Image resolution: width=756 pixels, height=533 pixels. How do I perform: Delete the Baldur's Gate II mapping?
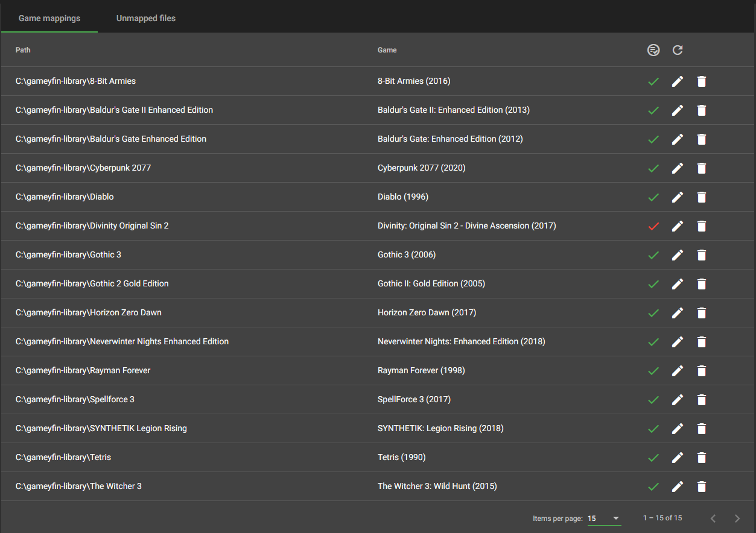click(701, 110)
